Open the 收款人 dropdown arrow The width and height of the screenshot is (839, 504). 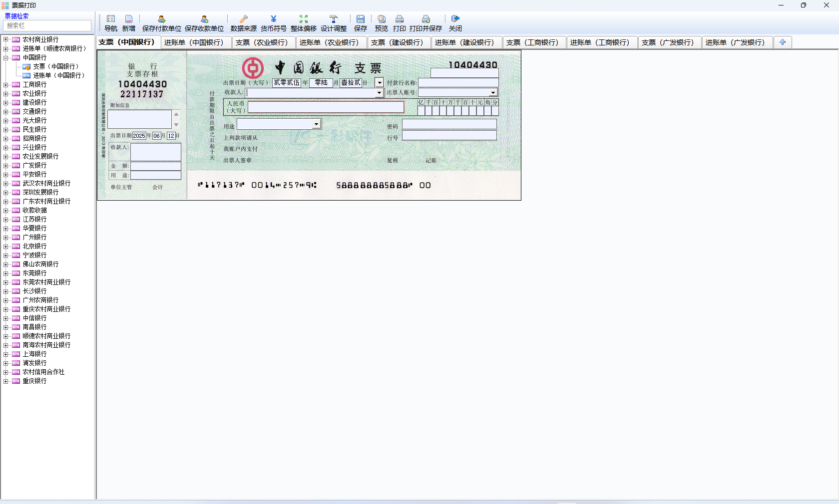pos(379,93)
